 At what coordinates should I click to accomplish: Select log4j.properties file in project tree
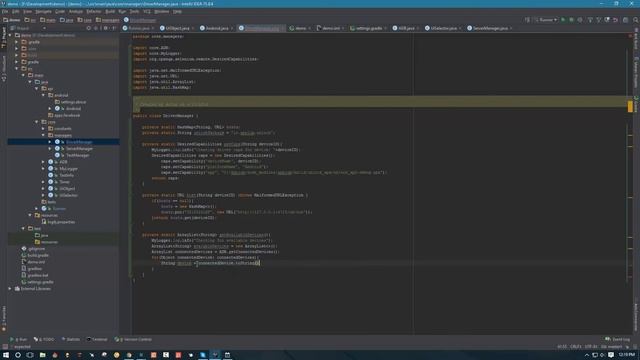(61, 222)
